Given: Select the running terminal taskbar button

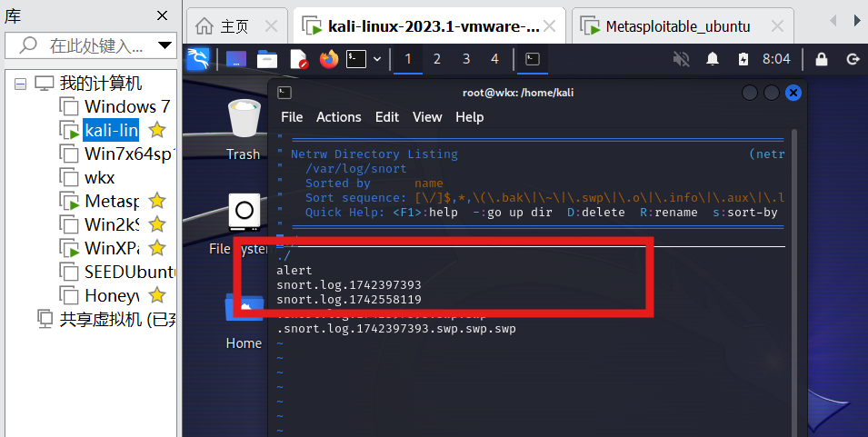Looking at the screenshot, I should tap(533, 59).
